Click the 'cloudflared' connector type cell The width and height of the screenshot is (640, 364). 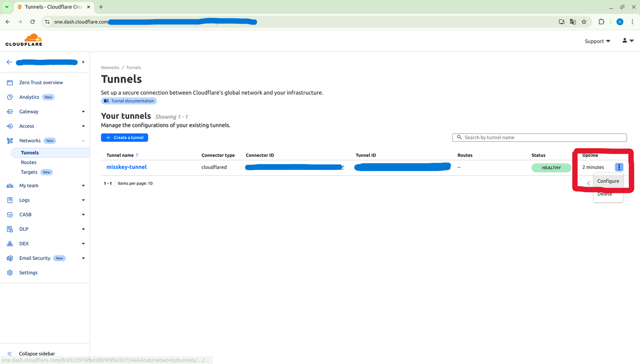214,167
